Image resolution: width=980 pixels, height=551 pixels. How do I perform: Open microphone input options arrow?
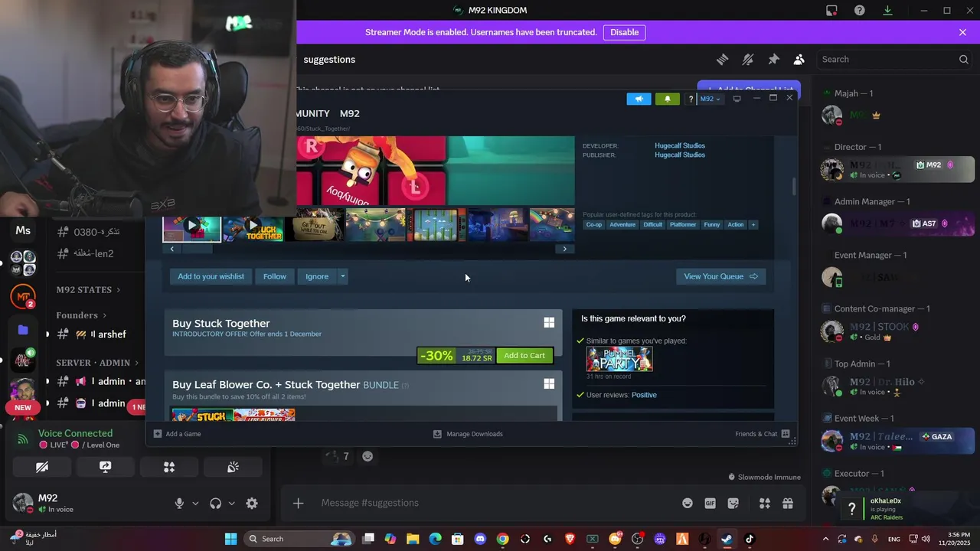pyautogui.click(x=195, y=503)
